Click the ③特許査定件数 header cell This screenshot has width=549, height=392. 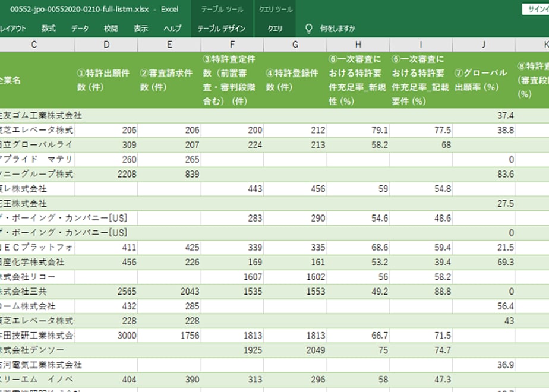click(x=232, y=80)
